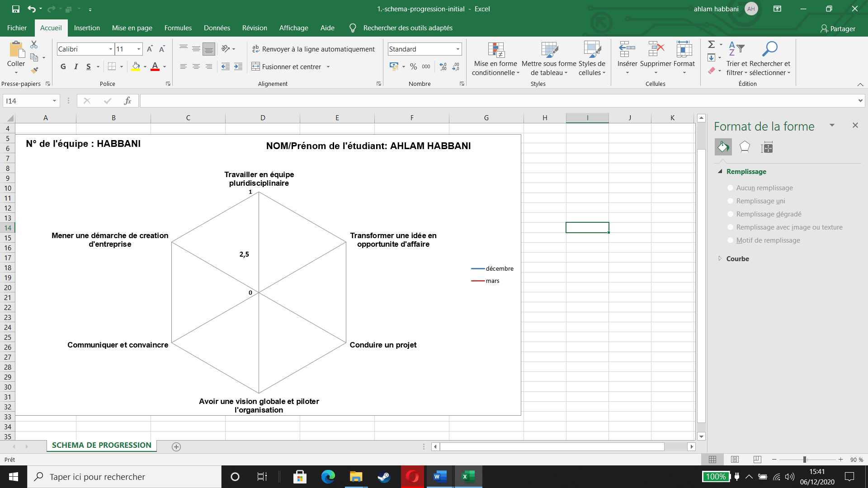
Task: Click the percent style icon
Action: point(413,67)
